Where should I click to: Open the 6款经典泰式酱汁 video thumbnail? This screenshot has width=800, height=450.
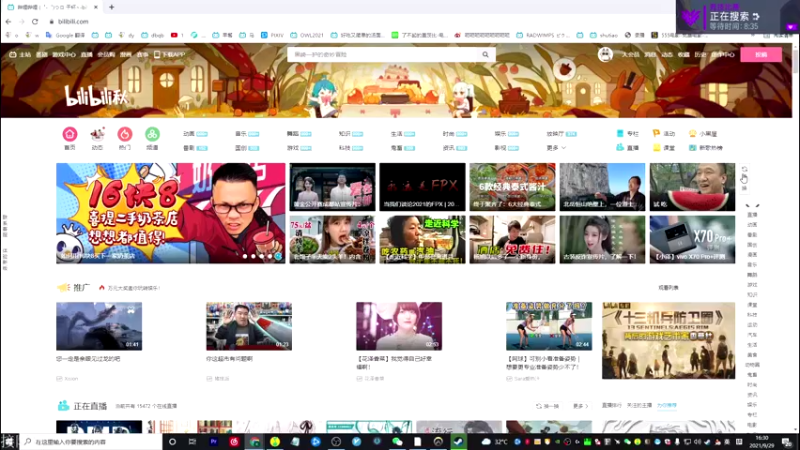tap(512, 187)
